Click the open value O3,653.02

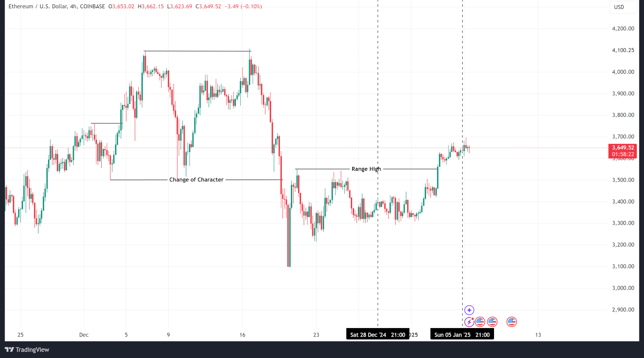(x=121, y=6)
